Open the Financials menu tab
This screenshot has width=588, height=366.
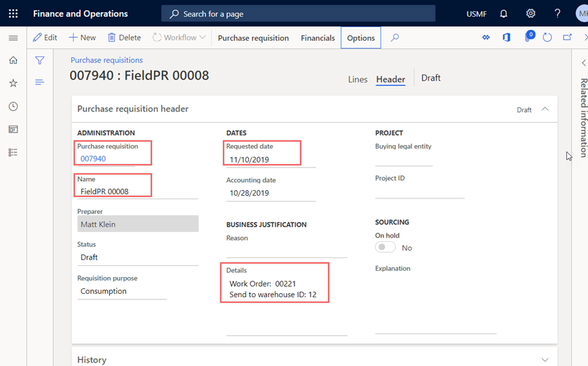point(317,38)
